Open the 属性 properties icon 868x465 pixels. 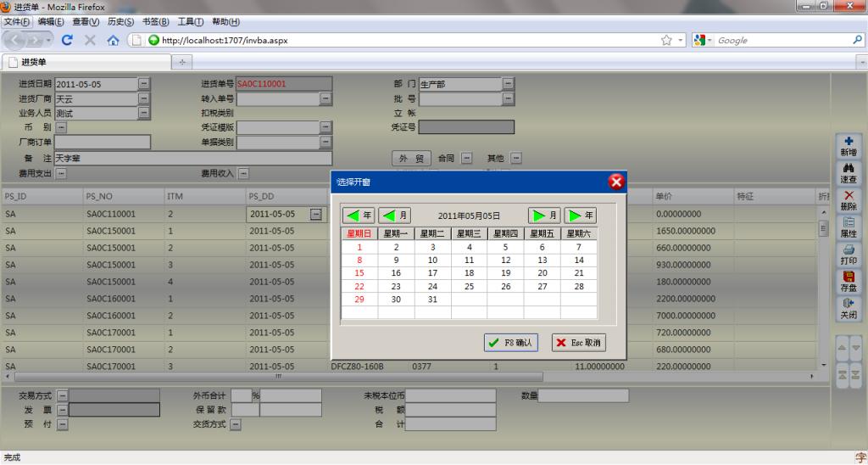pyautogui.click(x=848, y=227)
